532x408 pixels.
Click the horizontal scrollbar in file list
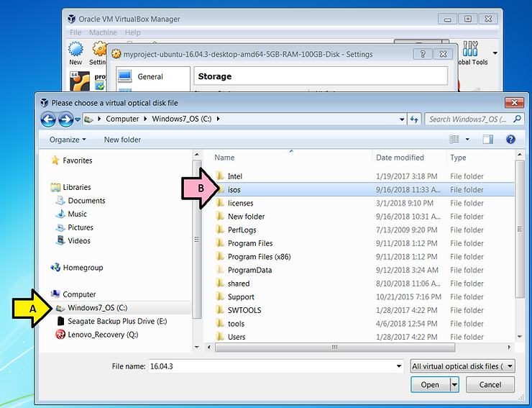click(x=333, y=348)
